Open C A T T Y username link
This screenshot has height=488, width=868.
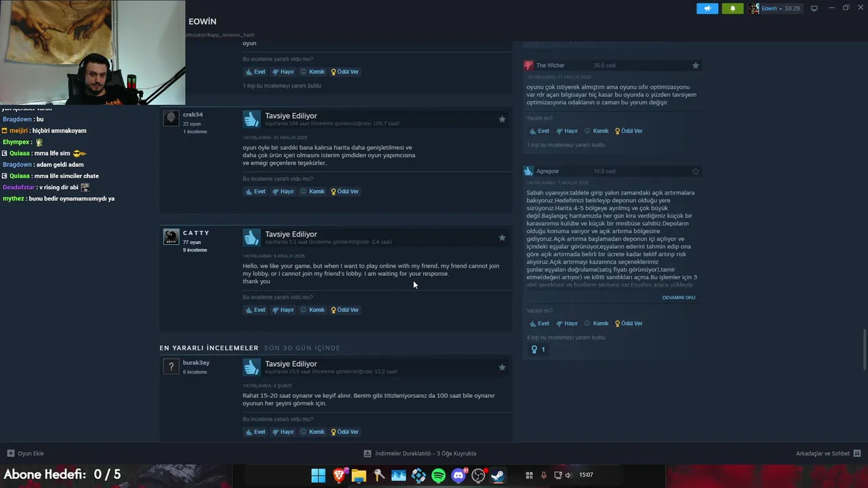click(196, 233)
